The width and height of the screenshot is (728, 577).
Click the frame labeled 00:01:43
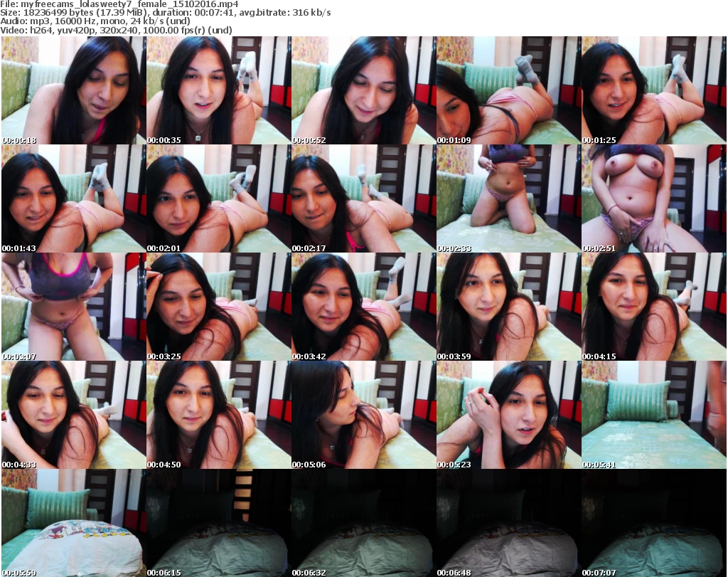point(73,198)
